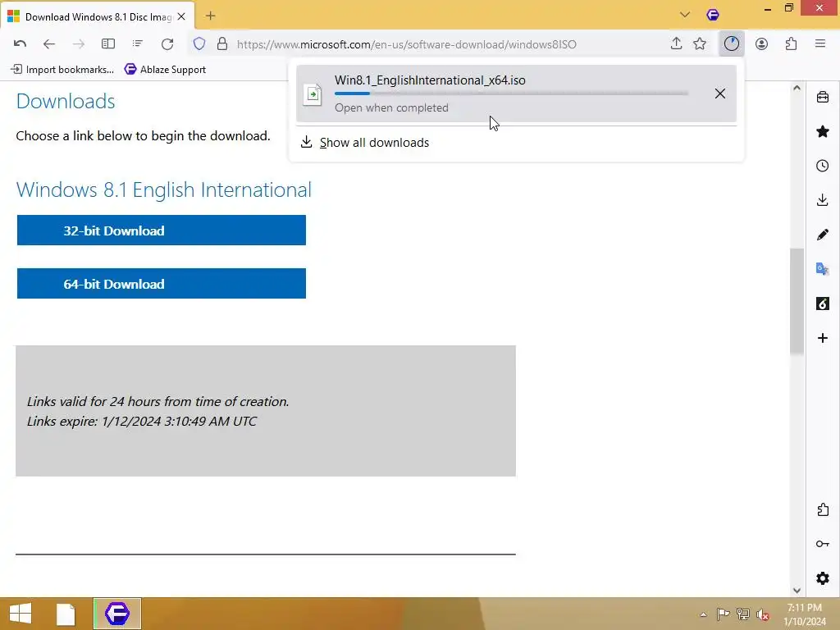
Task: Open the Windows Start button
Action: pyautogui.click(x=21, y=614)
